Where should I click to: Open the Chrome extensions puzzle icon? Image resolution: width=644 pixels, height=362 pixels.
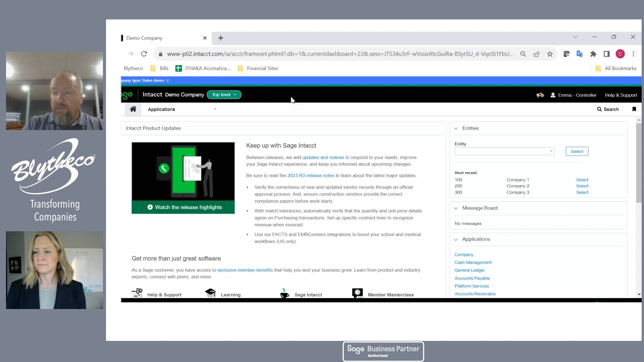pos(593,54)
